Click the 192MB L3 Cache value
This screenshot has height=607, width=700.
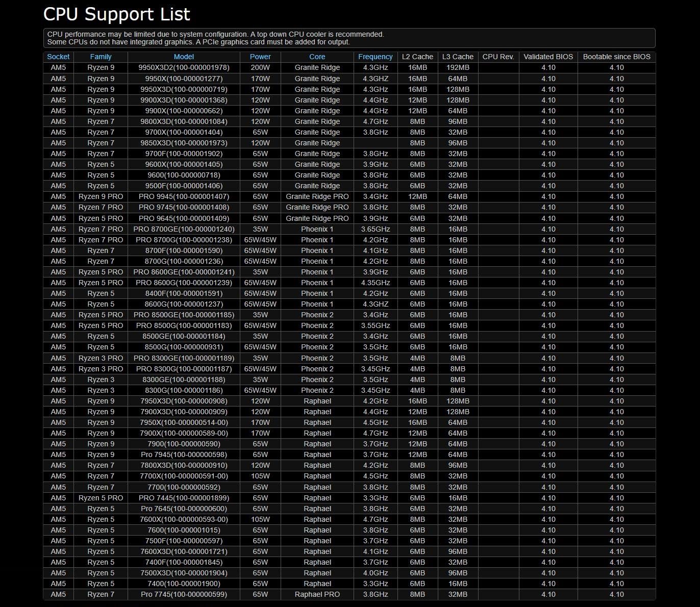tap(458, 67)
